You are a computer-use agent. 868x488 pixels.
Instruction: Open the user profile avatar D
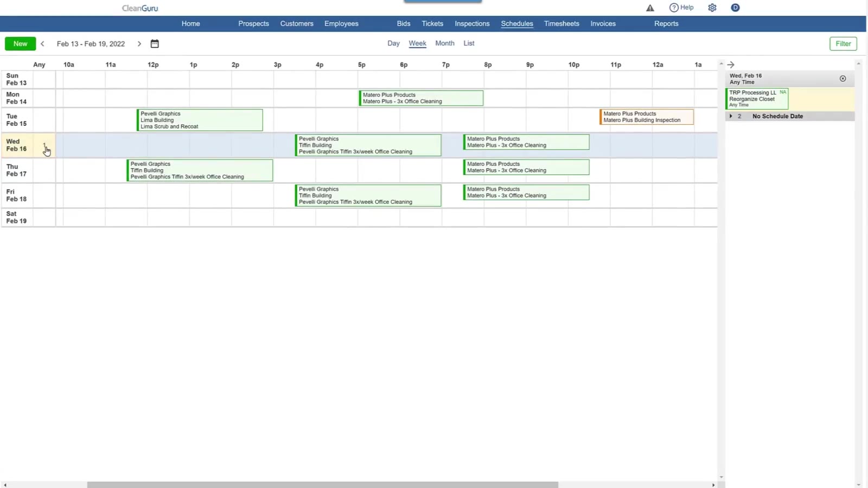(735, 8)
